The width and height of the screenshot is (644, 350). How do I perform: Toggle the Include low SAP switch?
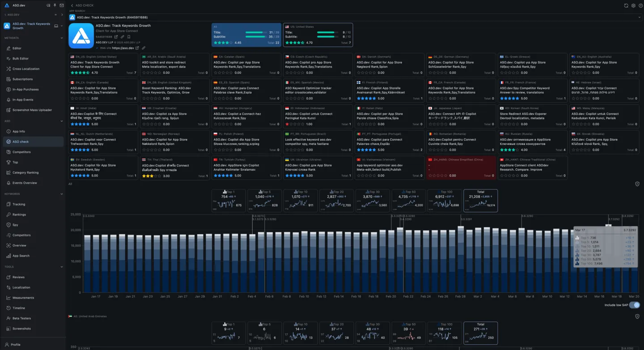(635, 305)
